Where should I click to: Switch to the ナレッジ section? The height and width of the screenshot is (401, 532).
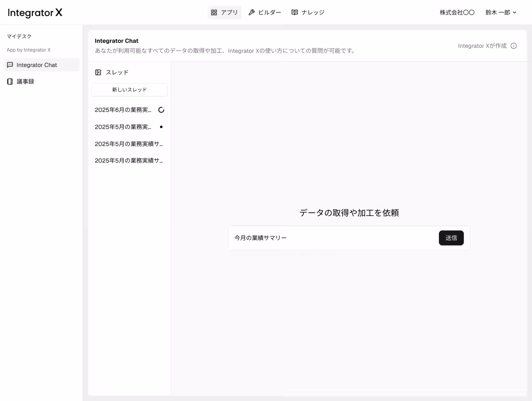point(308,12)
